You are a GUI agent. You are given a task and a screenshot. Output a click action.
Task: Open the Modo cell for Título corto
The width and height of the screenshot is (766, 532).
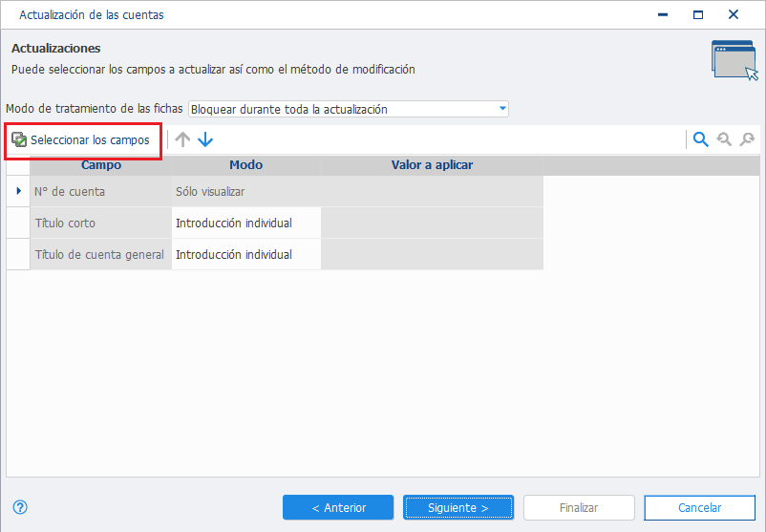[246, 223]
